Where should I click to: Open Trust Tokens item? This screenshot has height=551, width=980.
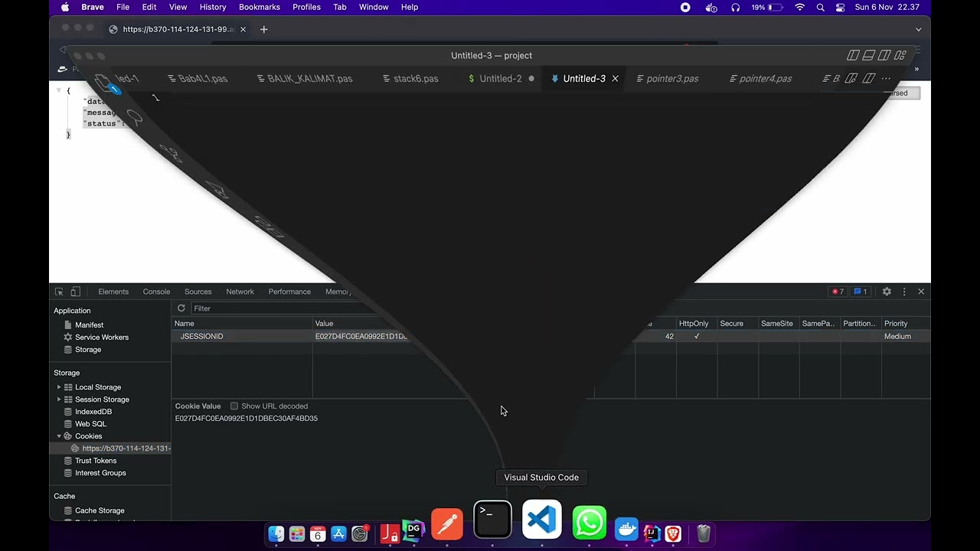96,461
